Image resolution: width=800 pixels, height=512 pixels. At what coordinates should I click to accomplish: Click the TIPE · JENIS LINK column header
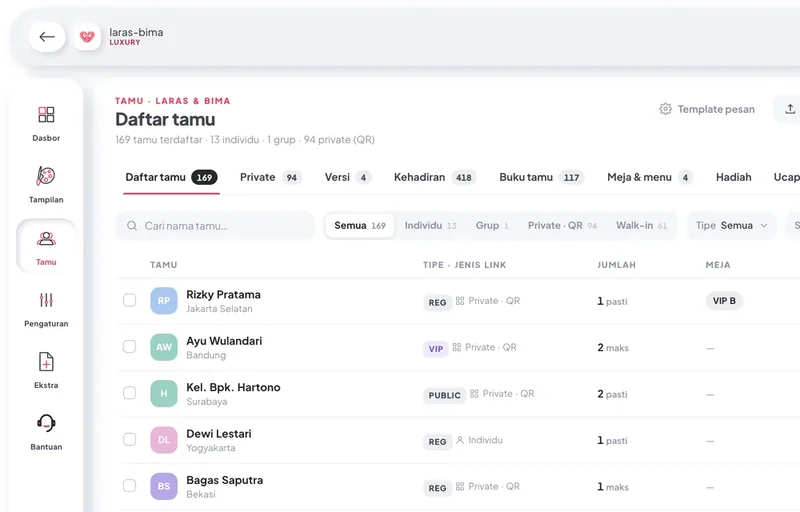click(464, 265)
